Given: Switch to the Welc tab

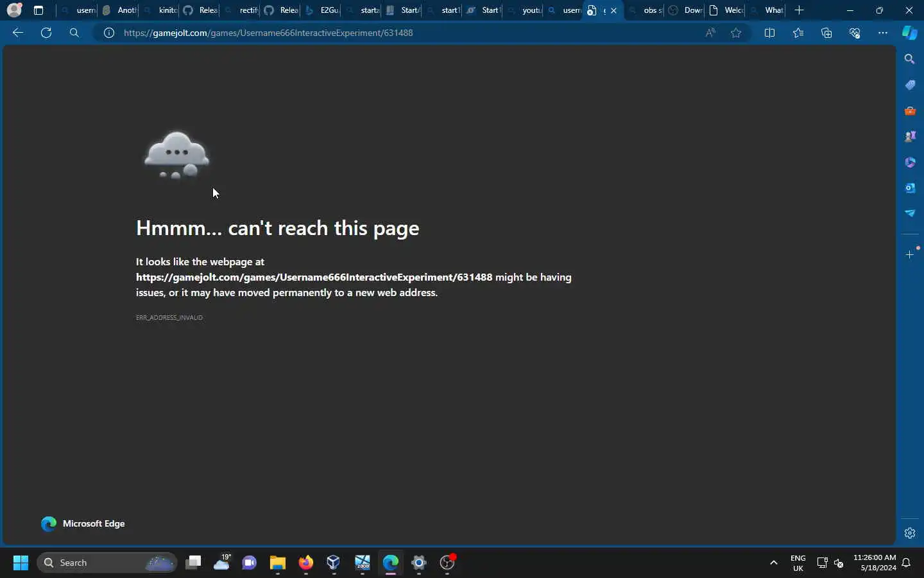Looking at the screenshot, I should coord(726,10).
